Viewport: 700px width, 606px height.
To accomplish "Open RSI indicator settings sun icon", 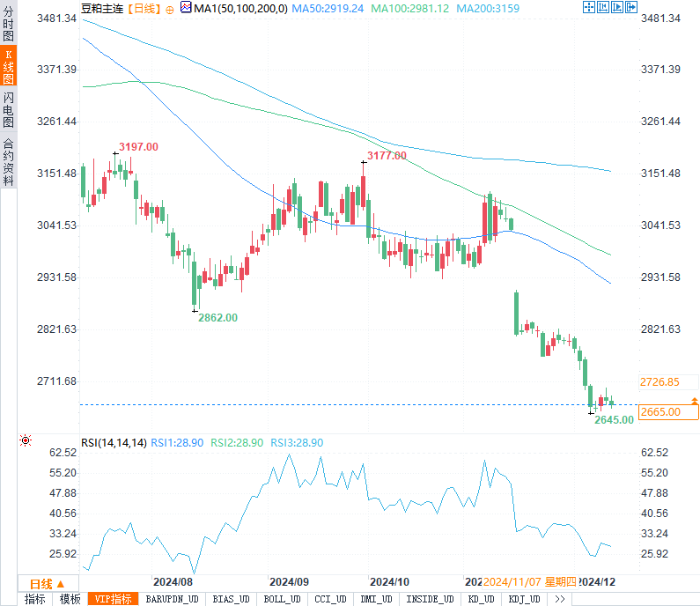I will [26, 440].
